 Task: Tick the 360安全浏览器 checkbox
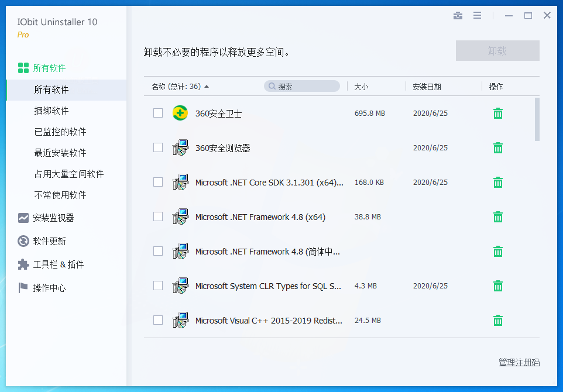tap(158, 147)
